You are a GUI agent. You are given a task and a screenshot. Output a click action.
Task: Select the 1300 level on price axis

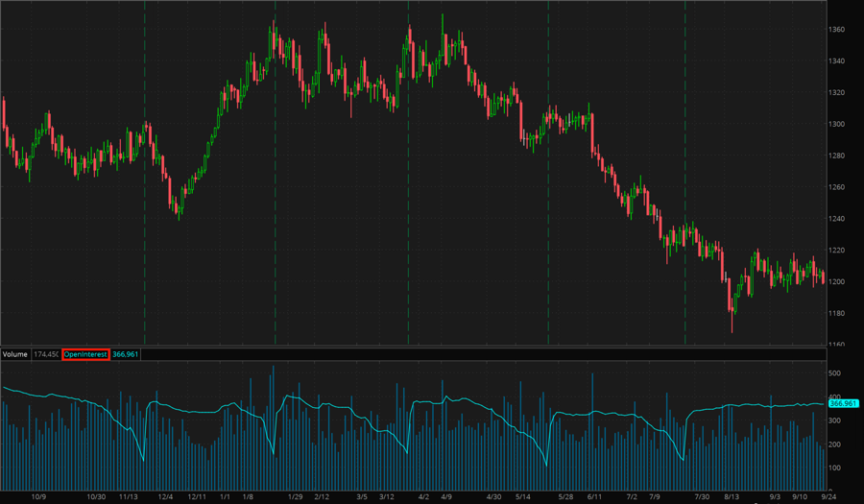point(837,125)
